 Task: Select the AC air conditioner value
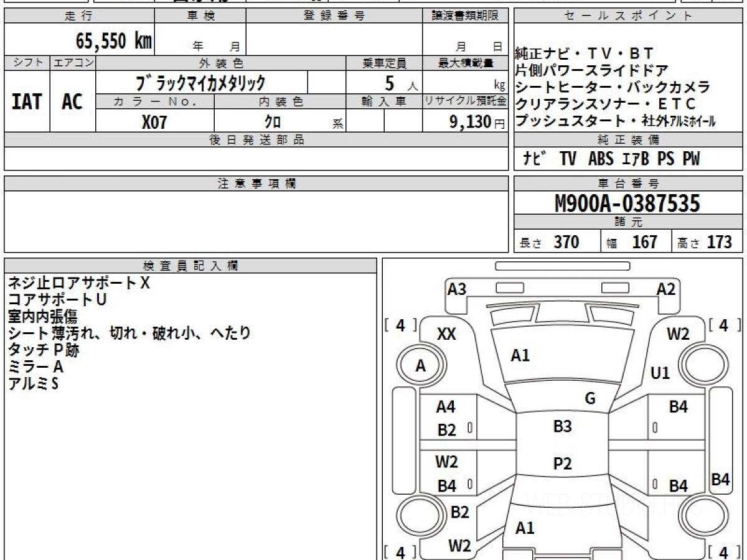(x=72, y=101)
